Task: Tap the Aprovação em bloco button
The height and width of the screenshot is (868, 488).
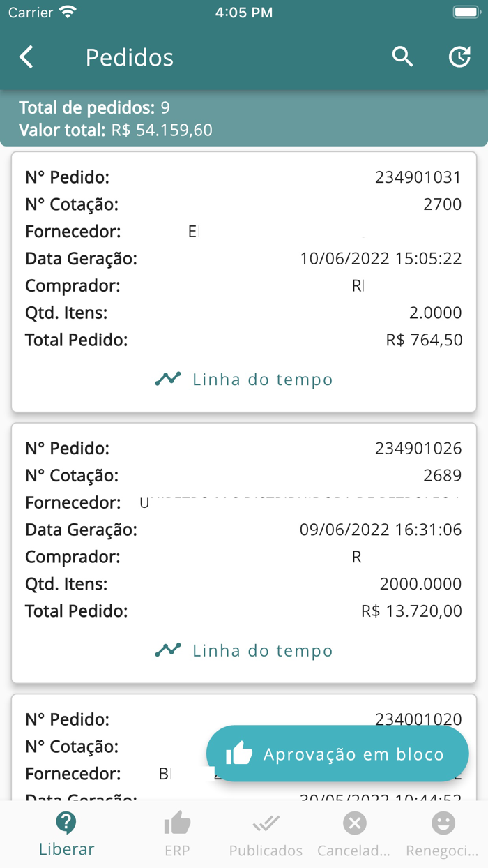Action: pyautogui.click(x=337, y=754)
